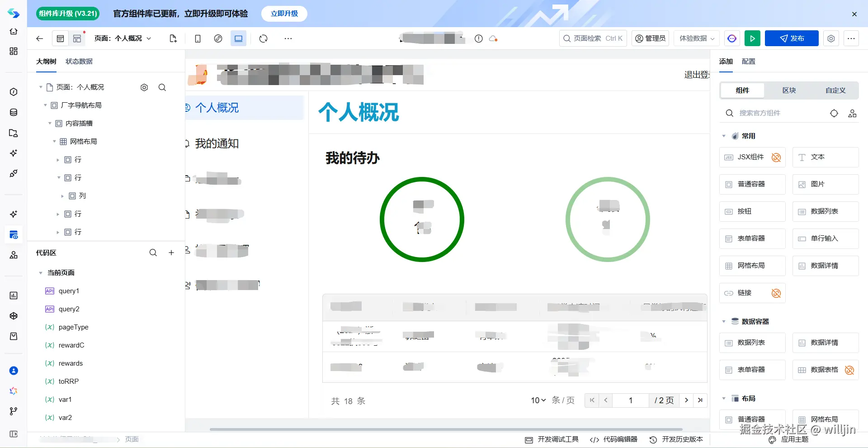Check the cloud sync status icon

pyautogui.click(x=493, y=38)
